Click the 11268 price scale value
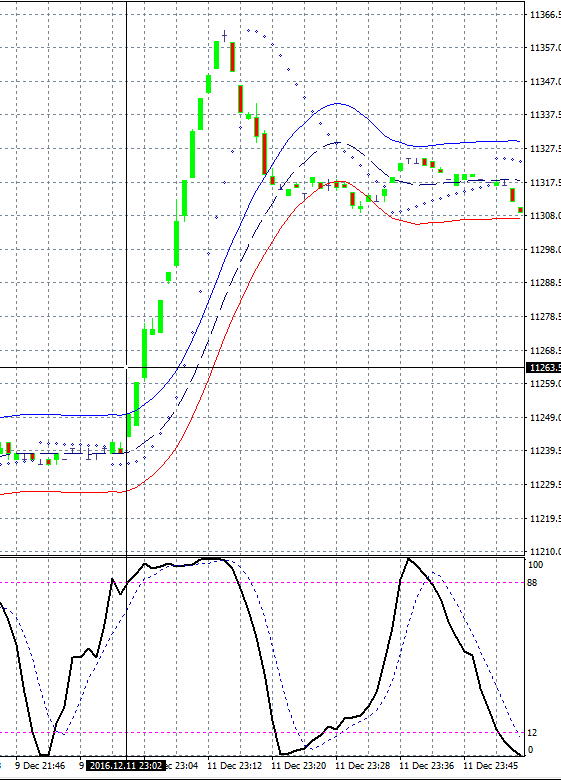The image size is (561, 780). click(545, 350)
